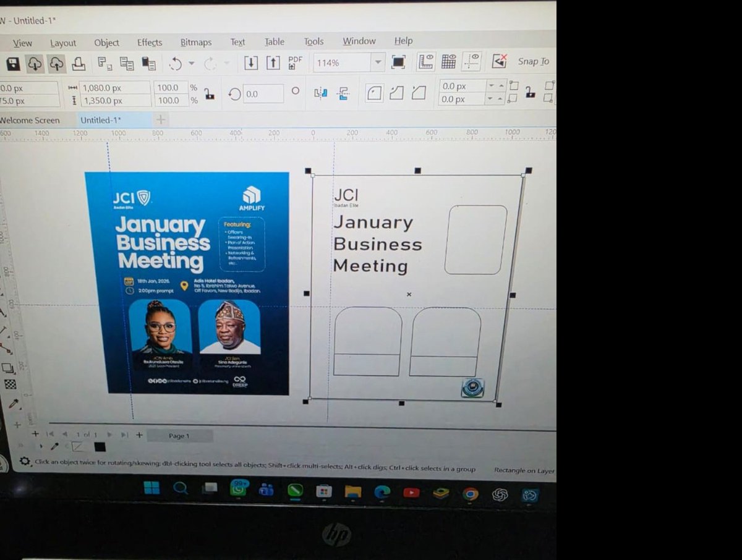Toggle the corner radius lock padlock
This screenshot has width=742, height=560.
[x=530, y=92]
